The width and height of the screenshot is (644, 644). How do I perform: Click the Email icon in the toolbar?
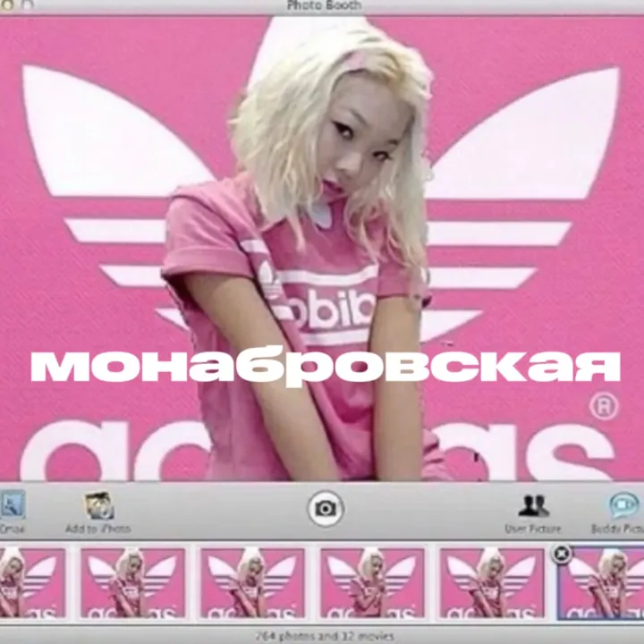coord(13,505)
